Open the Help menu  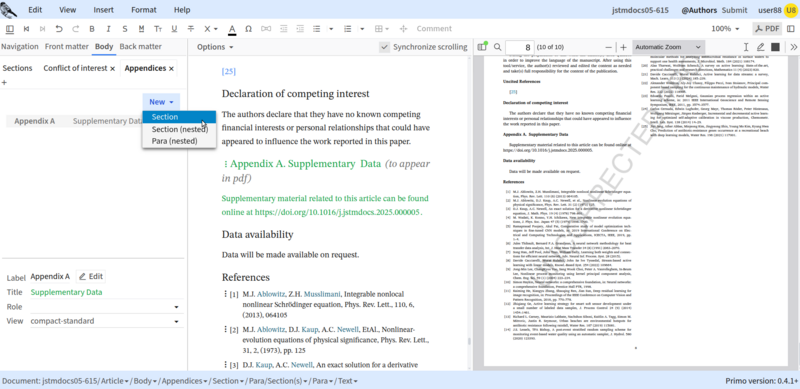tap(182, 10)
